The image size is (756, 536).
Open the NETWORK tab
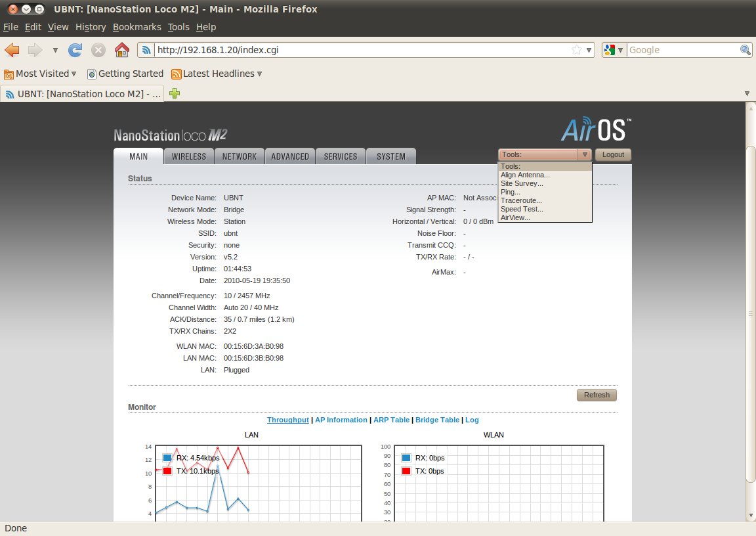240,156
